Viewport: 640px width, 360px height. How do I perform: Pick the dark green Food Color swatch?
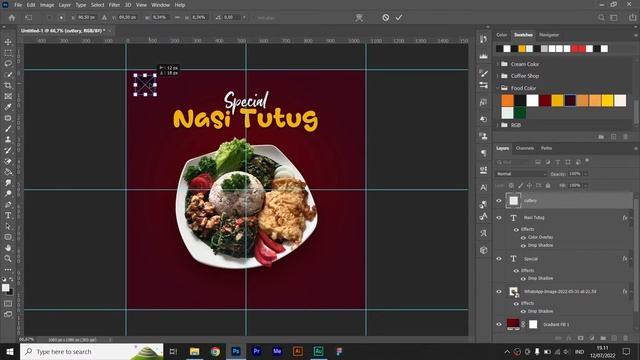click(x=520, y=113)
